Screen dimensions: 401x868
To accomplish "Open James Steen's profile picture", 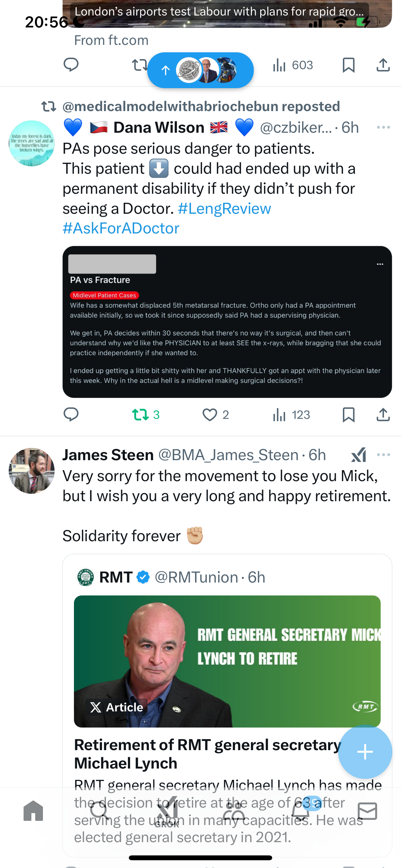I will click(31, 471).
